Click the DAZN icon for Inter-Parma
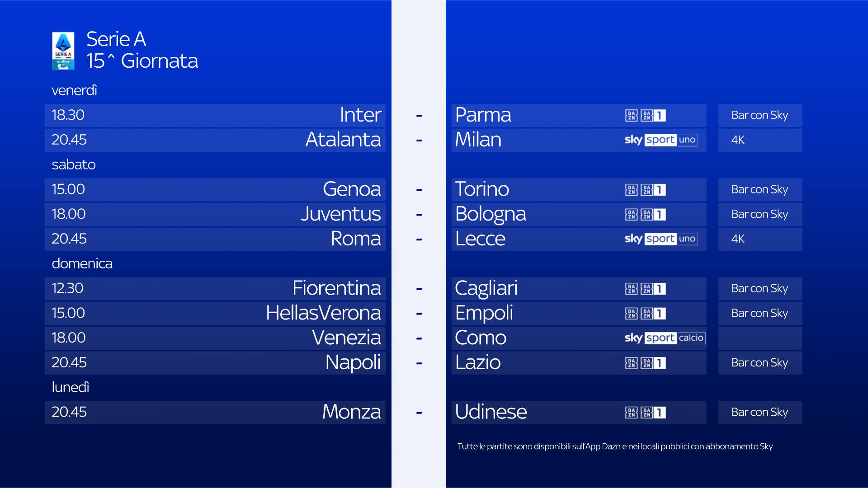The height and width of the screenshot is (488, 868). pyautogui.click(x=646, y=116)
